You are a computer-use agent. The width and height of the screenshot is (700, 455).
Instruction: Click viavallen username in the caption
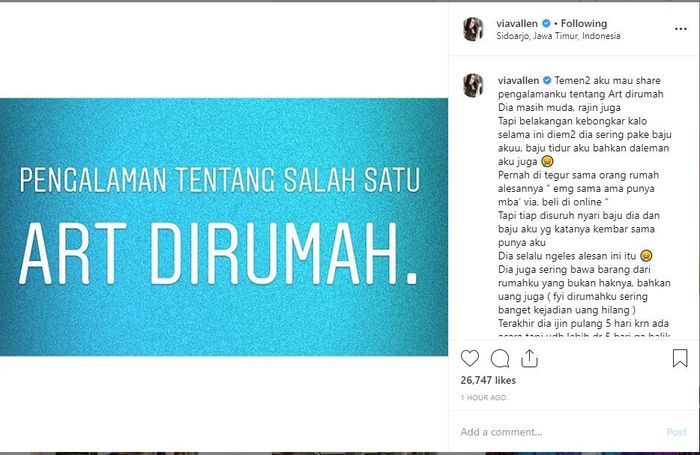(x=518, y=80)
